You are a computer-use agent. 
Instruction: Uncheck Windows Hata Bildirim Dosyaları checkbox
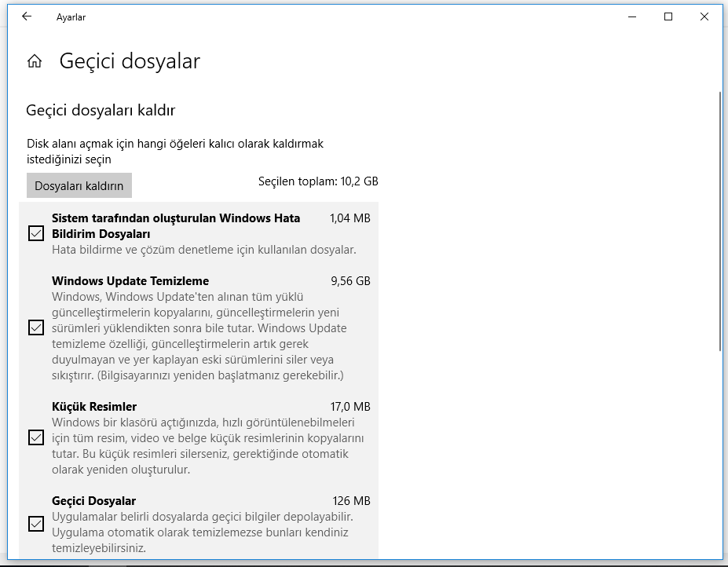[36, 233]
